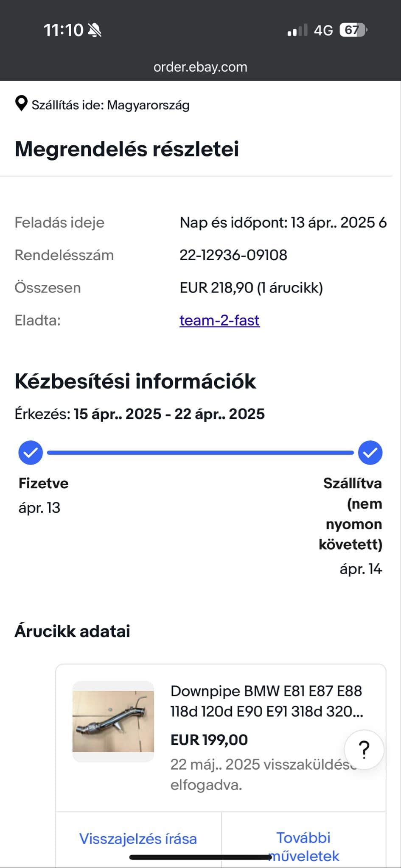Open Visszajelzés írása feedback link

[x=138, y=839]
